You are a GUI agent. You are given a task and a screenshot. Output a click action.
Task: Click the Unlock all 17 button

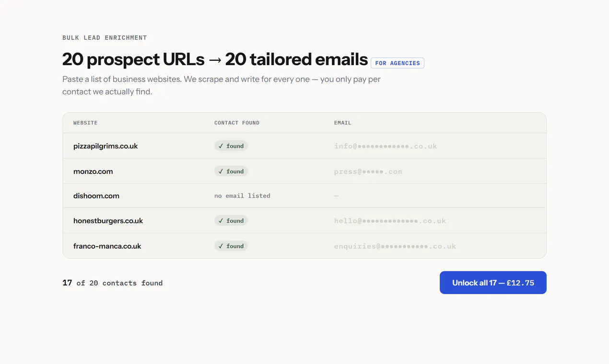493,283
